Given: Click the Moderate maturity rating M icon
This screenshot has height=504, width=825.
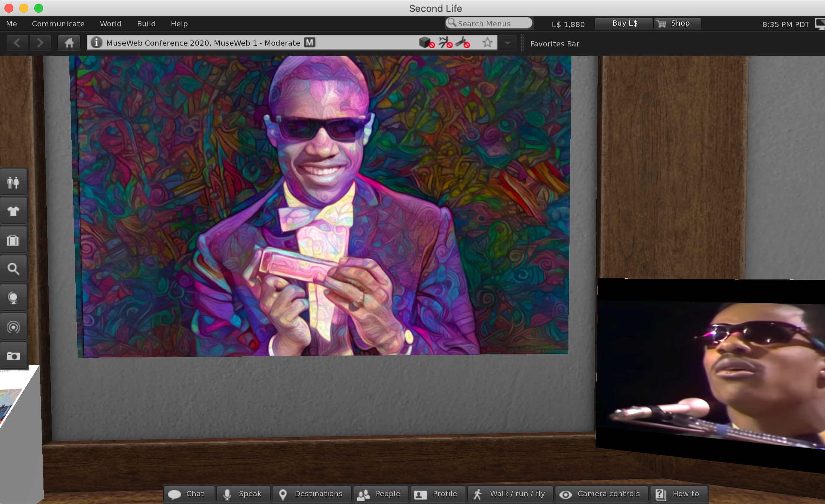Looking at the screenshot, I should click(309, 42).
